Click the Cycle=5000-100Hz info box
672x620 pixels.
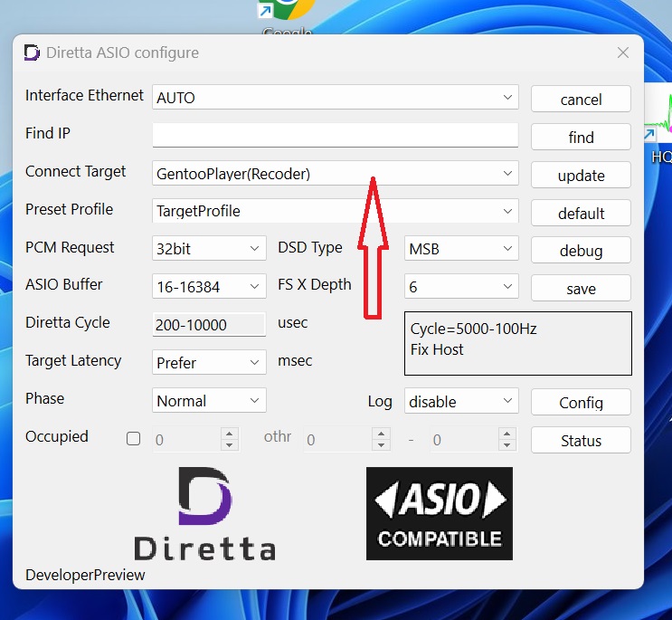point(517,343)
